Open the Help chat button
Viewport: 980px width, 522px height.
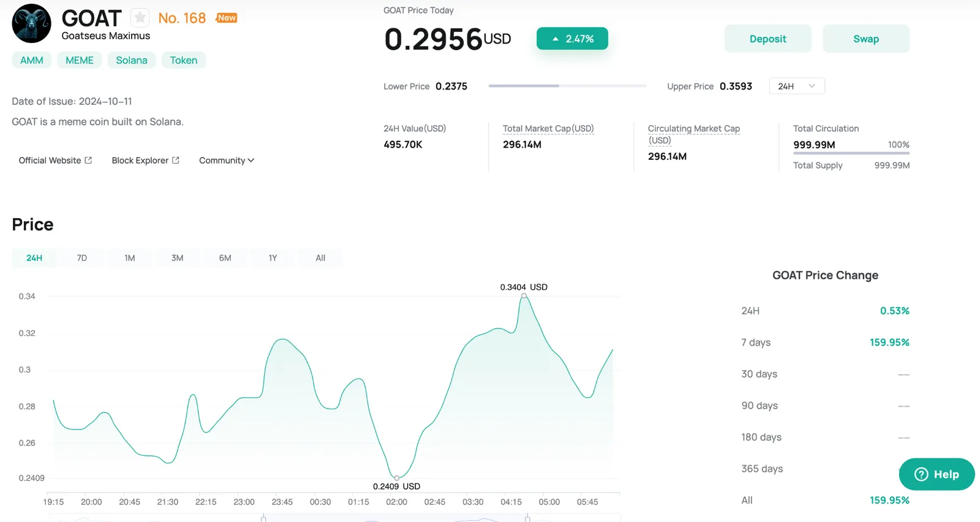tap(937, 474)
